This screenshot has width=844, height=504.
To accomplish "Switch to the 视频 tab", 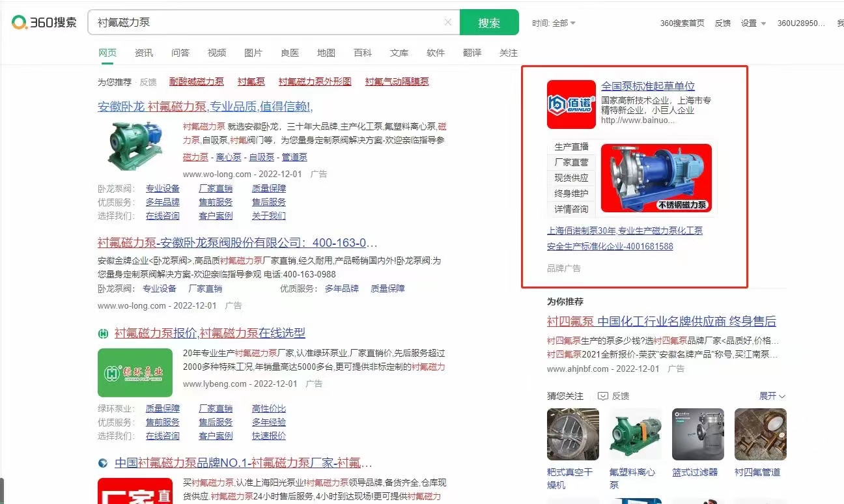I will click(217, 53).
